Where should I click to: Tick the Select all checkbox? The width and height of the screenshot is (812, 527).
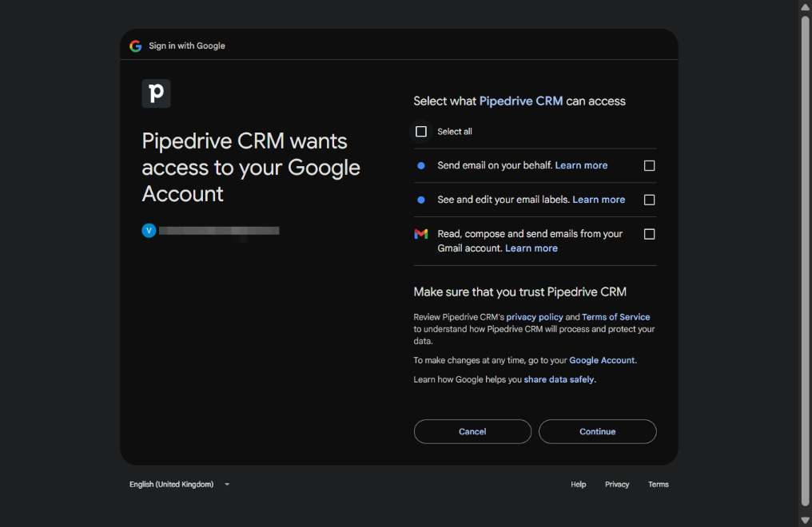(421, 132)
